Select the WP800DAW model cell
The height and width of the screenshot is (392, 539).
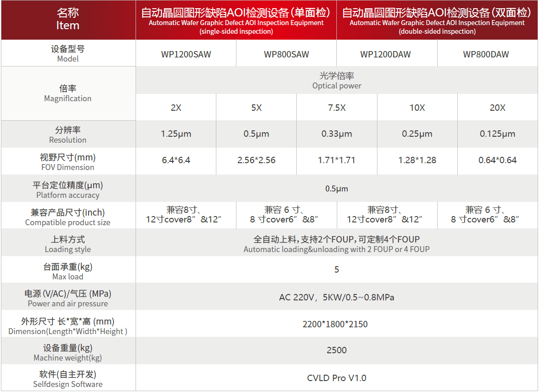tap(487, 54)
